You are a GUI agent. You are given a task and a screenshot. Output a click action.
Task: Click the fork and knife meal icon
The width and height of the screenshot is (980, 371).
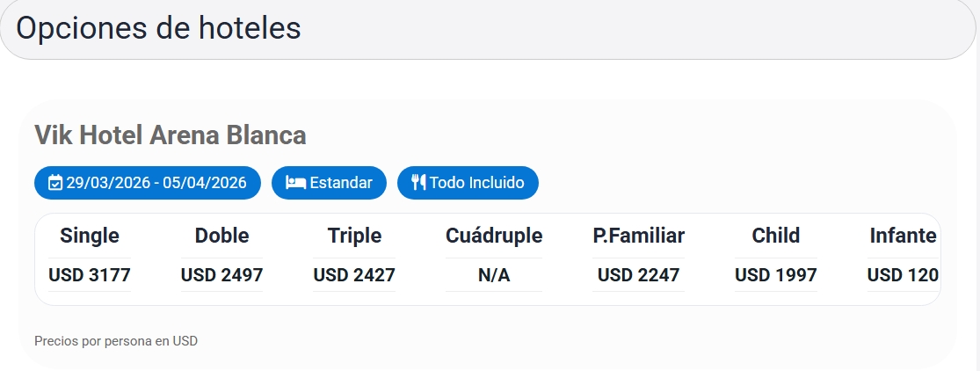(418, 183)
